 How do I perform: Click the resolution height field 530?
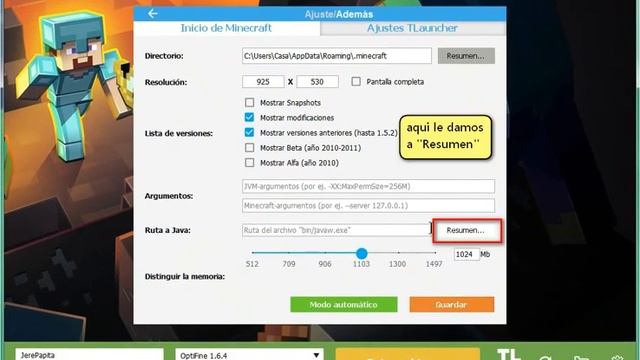pos(317,82)
